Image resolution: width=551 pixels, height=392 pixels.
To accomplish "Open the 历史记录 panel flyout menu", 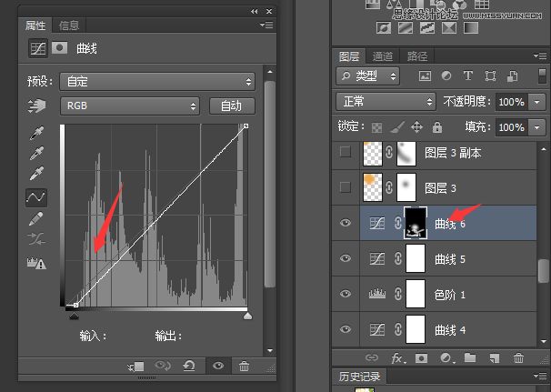I will click(540, 377).
